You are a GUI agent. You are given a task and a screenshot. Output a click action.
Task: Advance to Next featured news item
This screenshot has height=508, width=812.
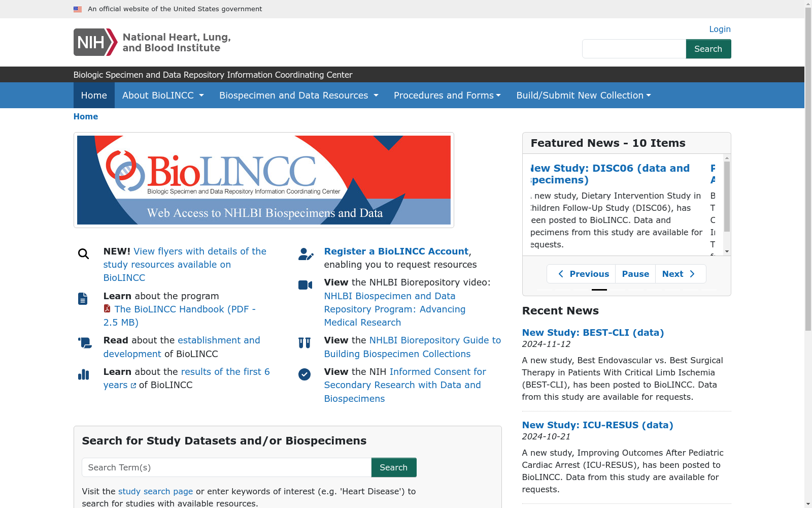pyautogui.click(x=680, y=274)
